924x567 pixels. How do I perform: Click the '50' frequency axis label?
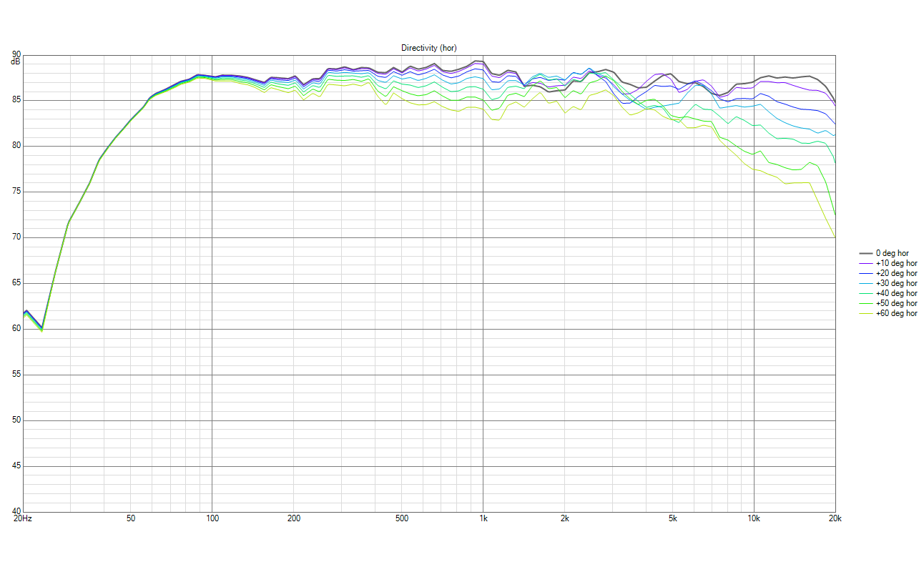click(131, 518)
